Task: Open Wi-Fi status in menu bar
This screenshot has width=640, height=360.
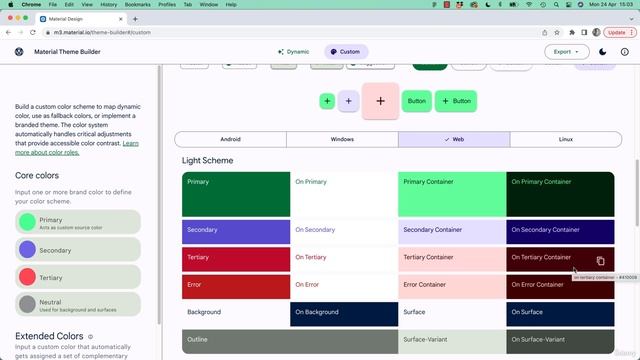Action: coord(529,4)
